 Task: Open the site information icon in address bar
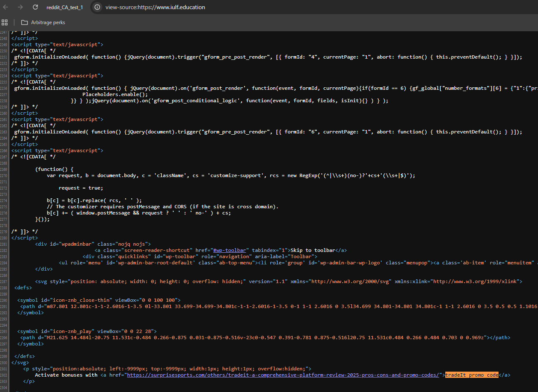(97, 7)
